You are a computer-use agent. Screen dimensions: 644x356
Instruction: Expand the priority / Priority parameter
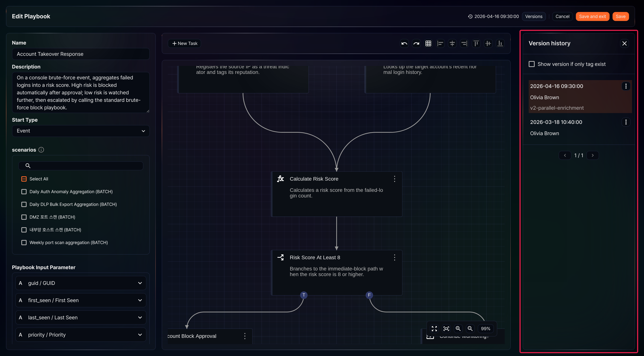(81, 335)
